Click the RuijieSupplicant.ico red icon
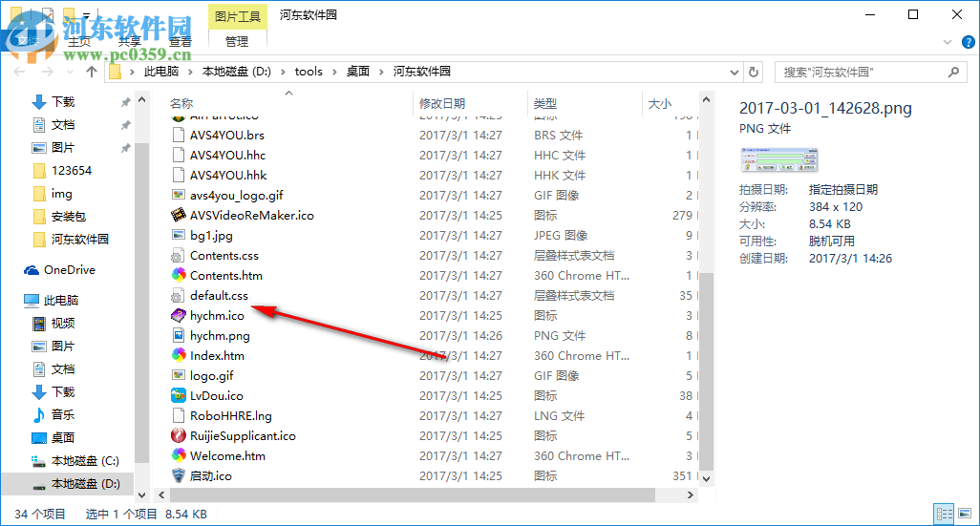 178,435
